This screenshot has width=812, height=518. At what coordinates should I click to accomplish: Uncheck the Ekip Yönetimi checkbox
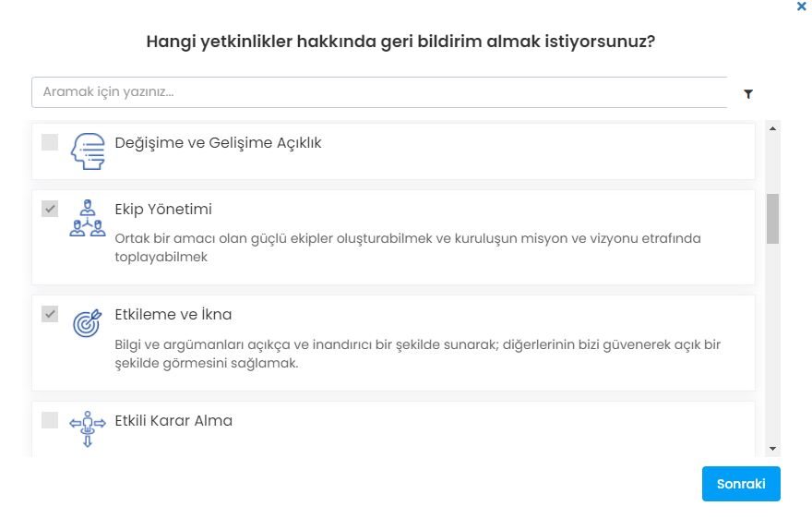pyautogui.click(x=50, y=210)
